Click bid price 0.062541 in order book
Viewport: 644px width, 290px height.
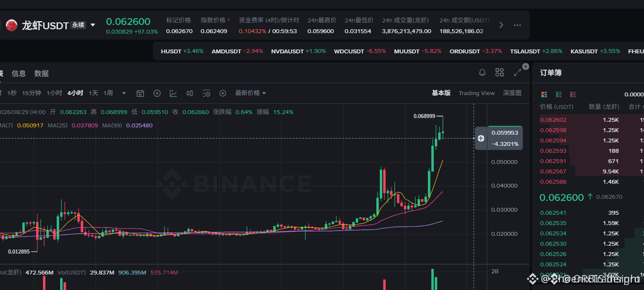[x=553, y=213]
